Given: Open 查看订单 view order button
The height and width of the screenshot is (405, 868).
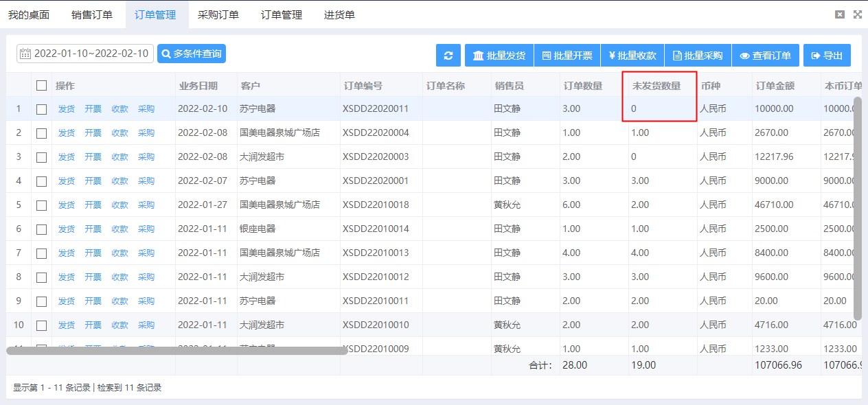Looking at the screenshot, I should (765, 56).
